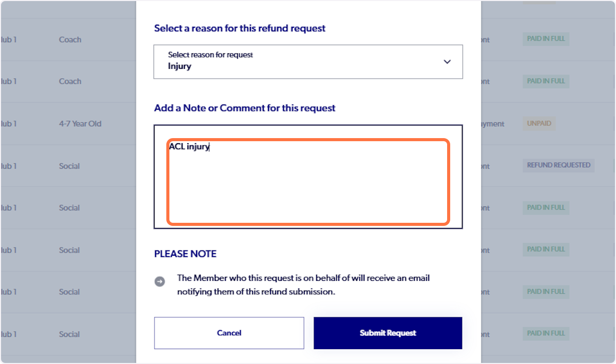
Task: Click the UNPAID status badge
Action: [x=538, y=123]
